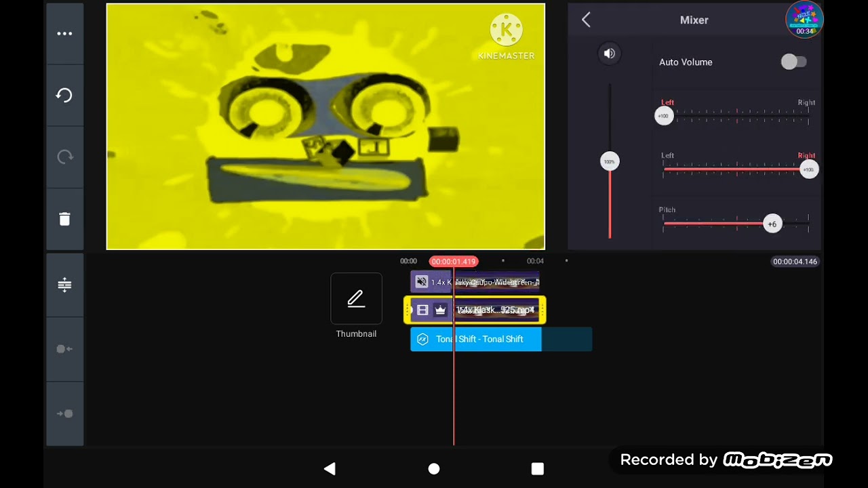Click the 00:00 mark on timeline ruler
The height and width of the screenshot is (488, 868).
click(408, 261)
